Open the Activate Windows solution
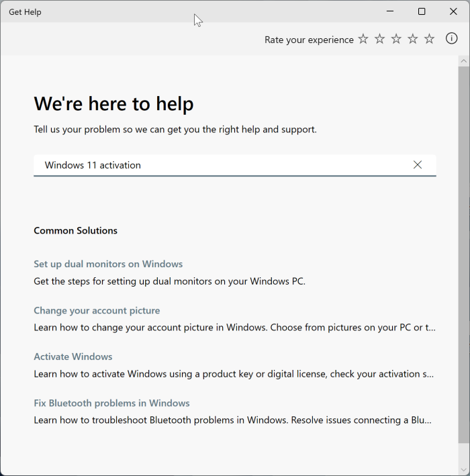 click(x=73, y=356)
